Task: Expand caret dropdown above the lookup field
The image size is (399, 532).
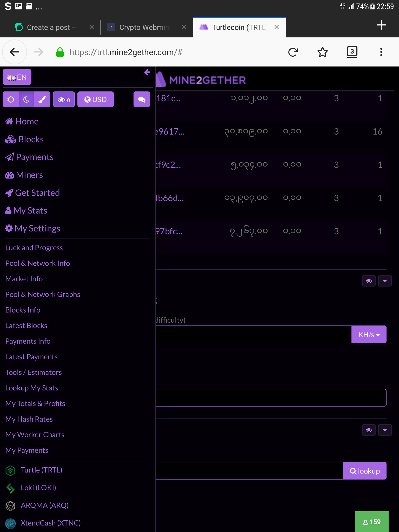Action: 385,430
